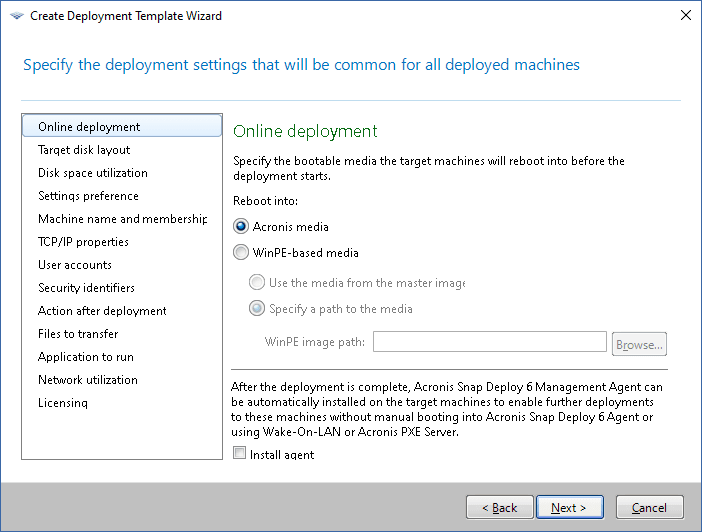The image size is (702, 532).
Task: Enable the Install agent checkbox
Action: click(240, 453)
